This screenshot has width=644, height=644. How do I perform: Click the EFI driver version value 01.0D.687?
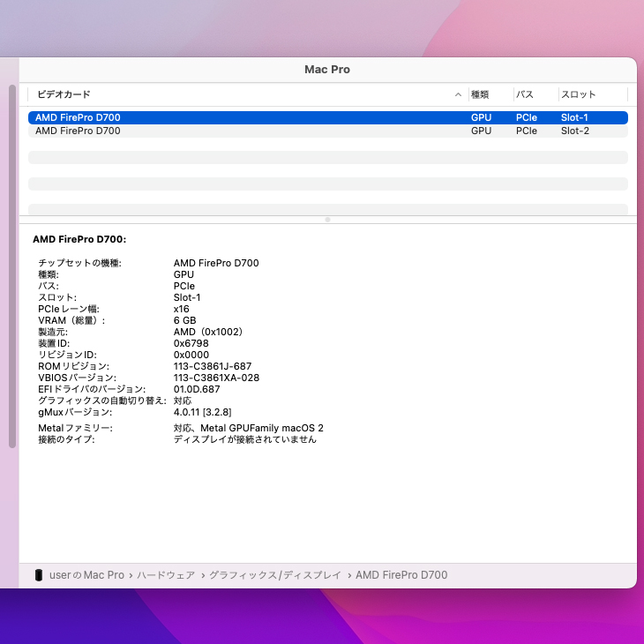[197, 389]
